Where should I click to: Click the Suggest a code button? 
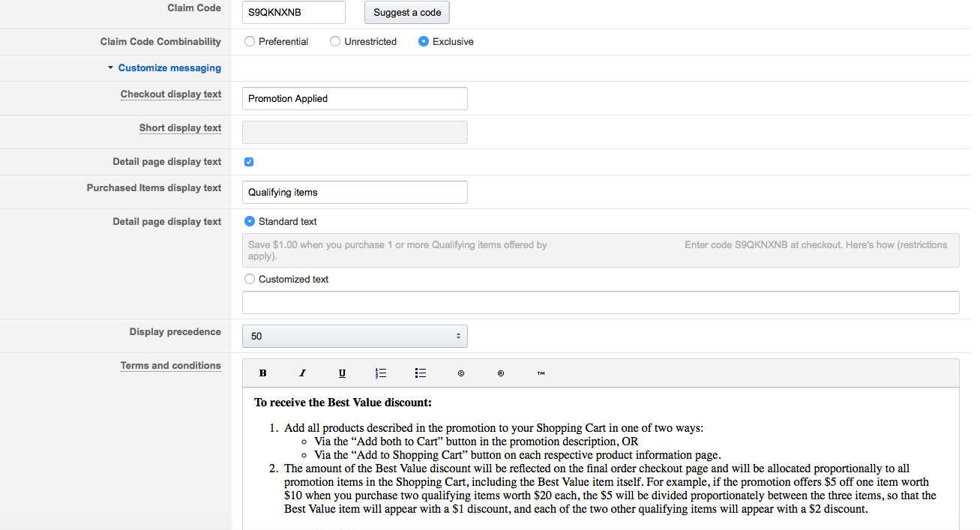pos(406,13)
